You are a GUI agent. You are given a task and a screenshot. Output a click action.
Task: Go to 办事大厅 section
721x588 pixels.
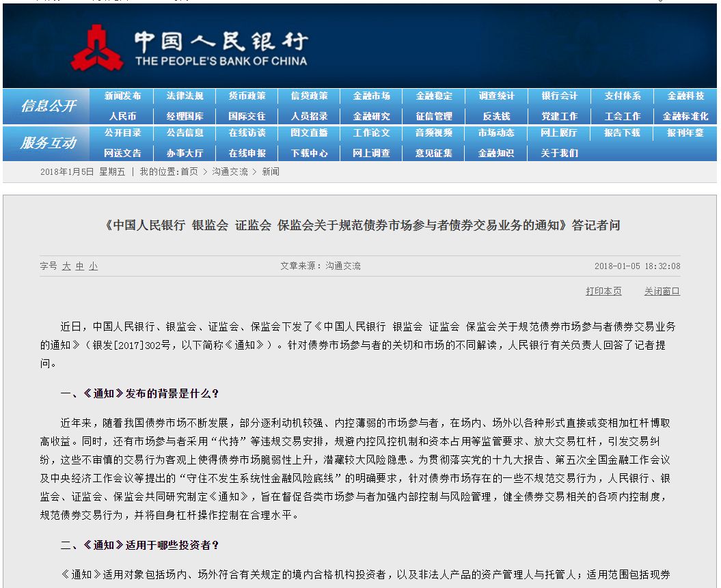pyautogui.click(x=185, y=153)
